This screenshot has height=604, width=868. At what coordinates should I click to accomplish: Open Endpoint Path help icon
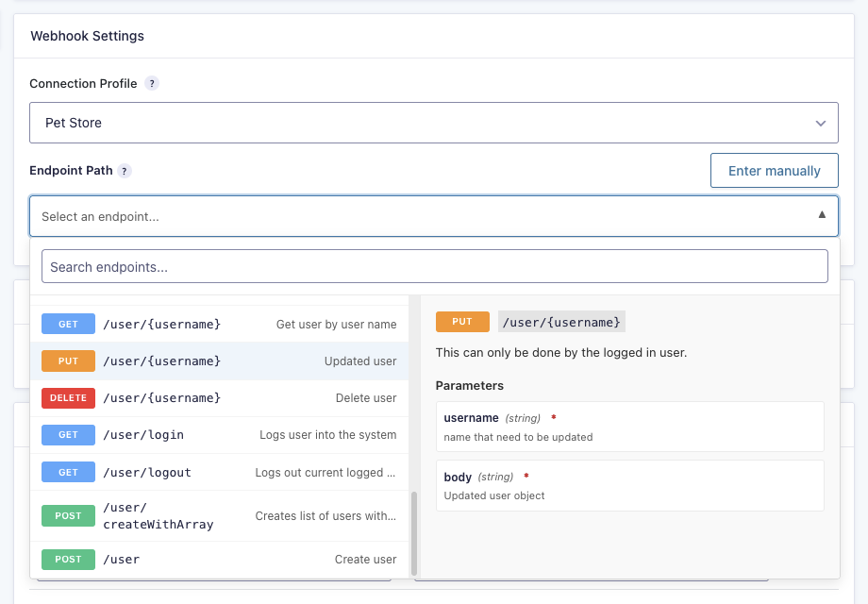click(x=125, y=171)
